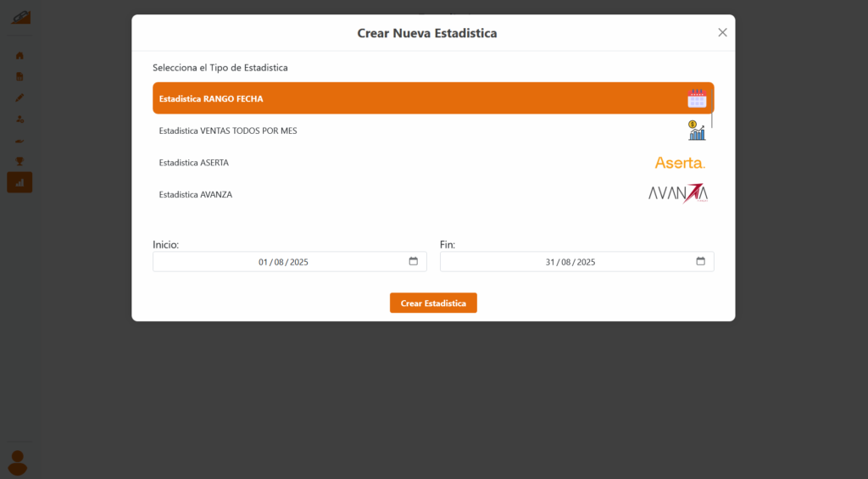Image resolution: width=868 pixels, height=479 pixels.
Task: Click the Avanza logo
Action: tap(677, 194)
